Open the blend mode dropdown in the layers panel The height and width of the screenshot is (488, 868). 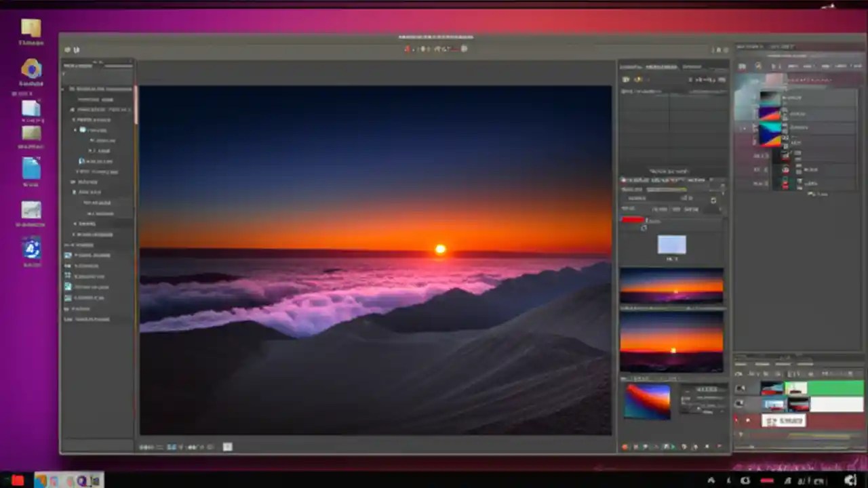coord(800,79)
